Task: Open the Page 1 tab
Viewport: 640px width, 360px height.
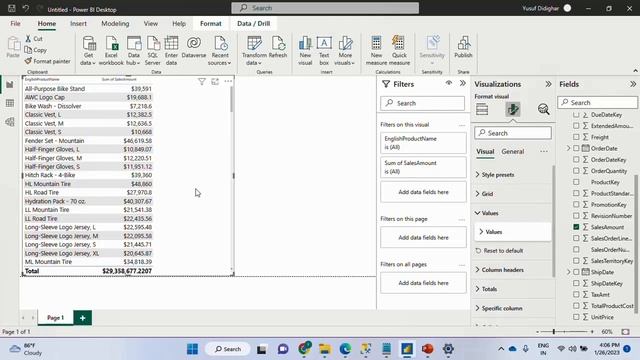Action: point(56,318)
